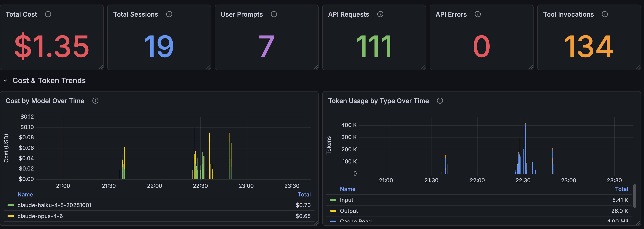Open info icon on Cost by Model panel
Viewport: 644px width, 229px height.
95,101
